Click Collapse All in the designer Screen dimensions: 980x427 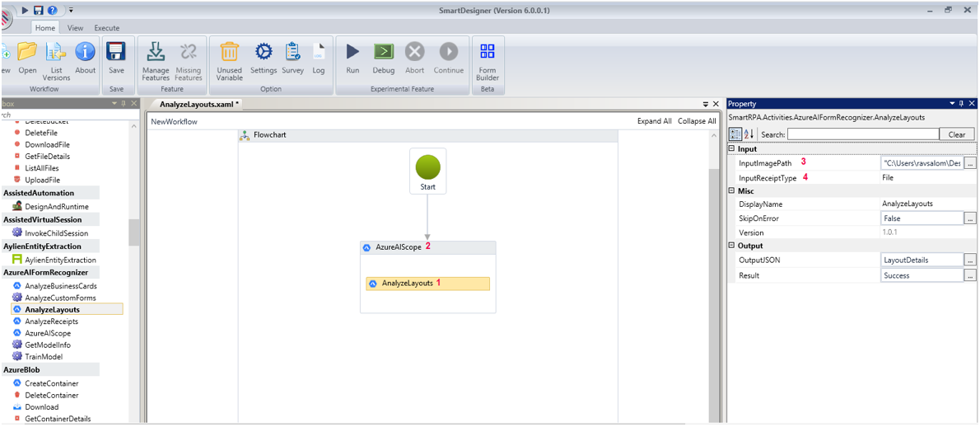tap(697, 121)
